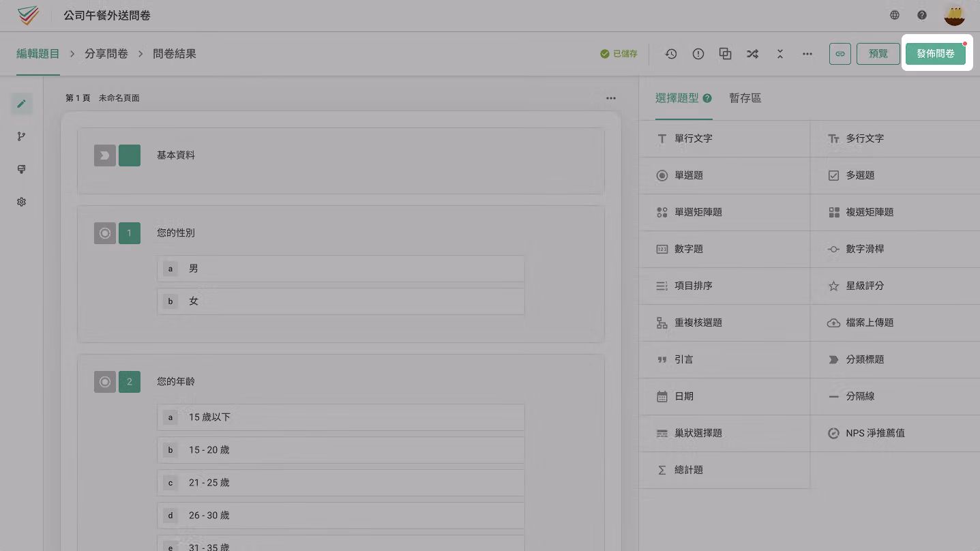Select option 15 - 20 歲

[x=341, y=450]
